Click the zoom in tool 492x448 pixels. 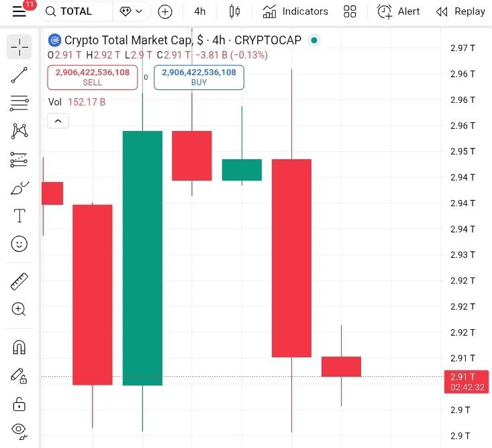tap(19, 309)
